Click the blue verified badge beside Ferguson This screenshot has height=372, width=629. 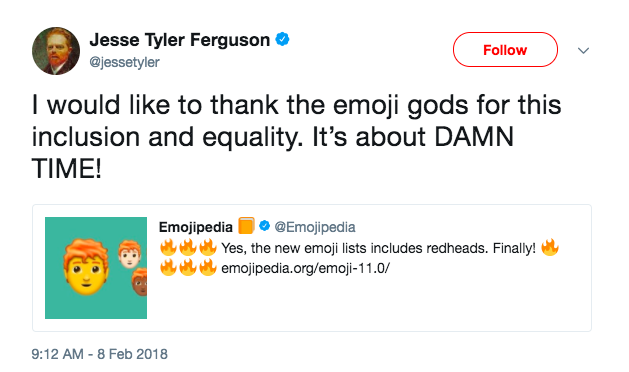[282, 39]
